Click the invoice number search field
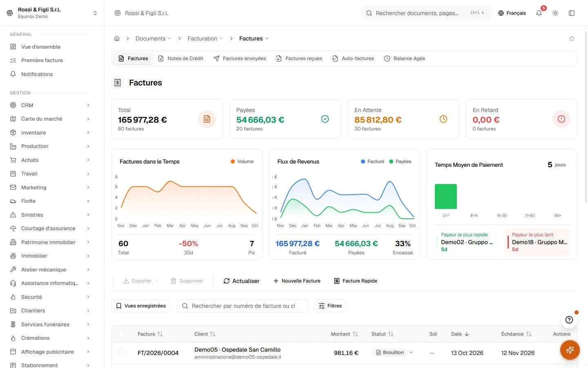 pos(242,306)
